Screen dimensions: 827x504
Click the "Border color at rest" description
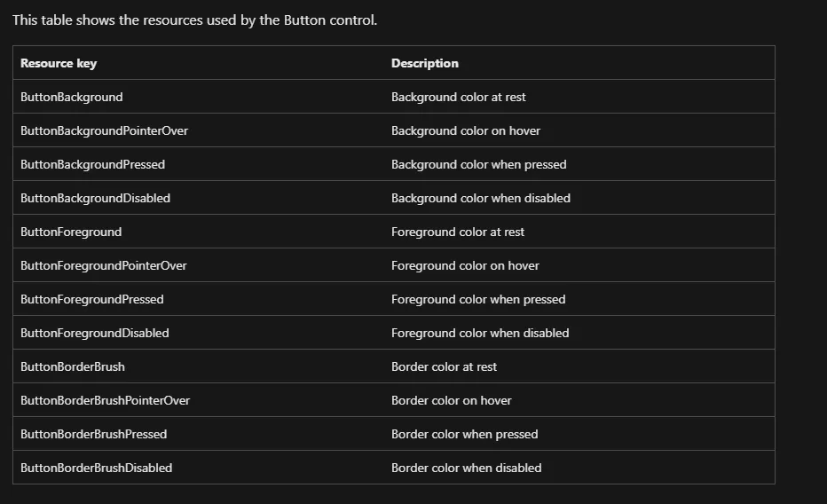click(x=444, y=366)
